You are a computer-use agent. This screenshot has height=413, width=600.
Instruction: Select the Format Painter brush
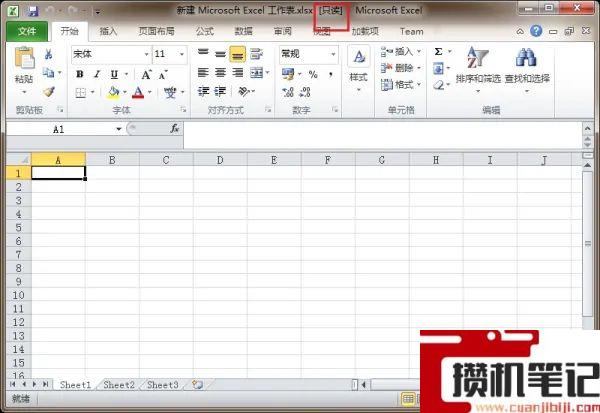click(49, 92)
